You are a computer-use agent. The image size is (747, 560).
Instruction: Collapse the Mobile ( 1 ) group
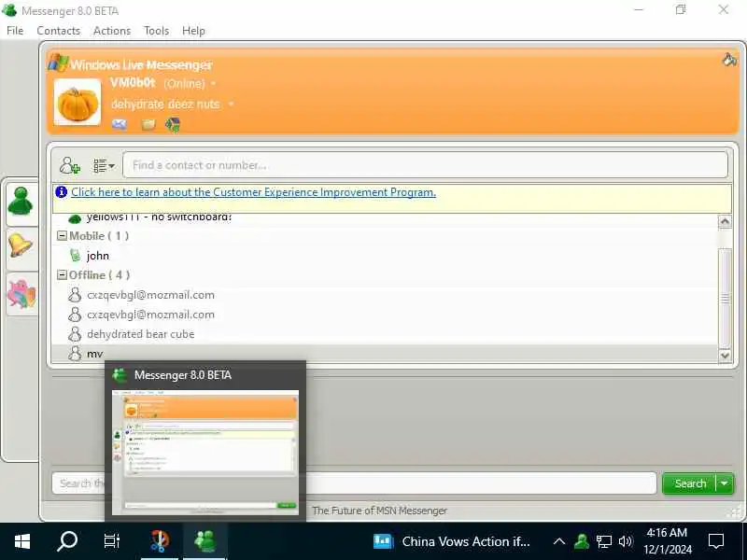(x=62, y=236)
